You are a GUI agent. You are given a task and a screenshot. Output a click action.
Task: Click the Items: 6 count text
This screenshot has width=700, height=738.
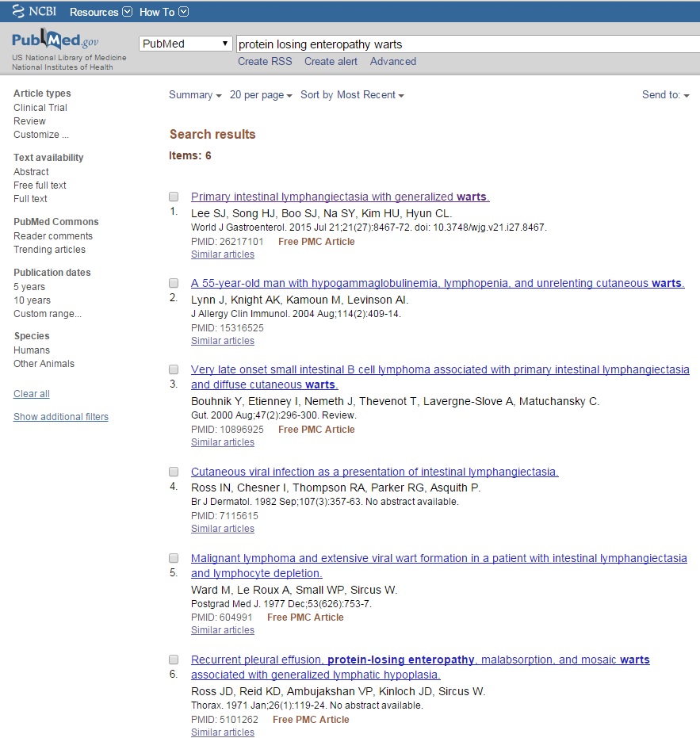(190, 156)
